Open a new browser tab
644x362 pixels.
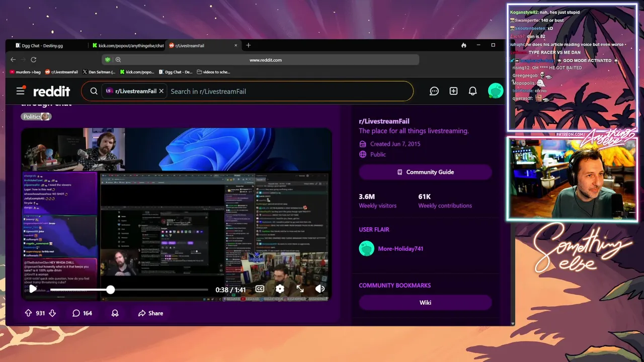pyautogui.click(x=248, y=45)
